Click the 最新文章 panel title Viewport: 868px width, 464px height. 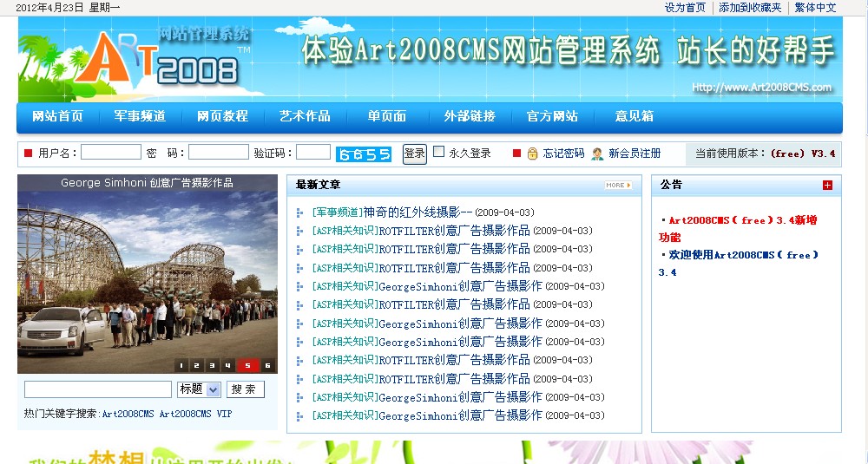tap(319, 185)
